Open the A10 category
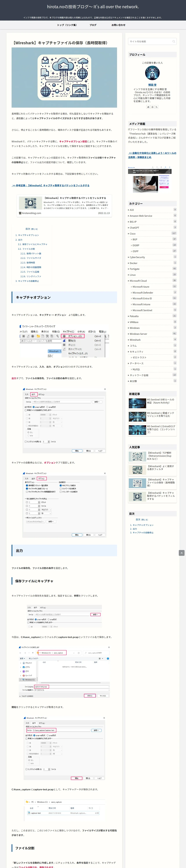The width and height of the screenshot is (186, 868). point(152,210)
